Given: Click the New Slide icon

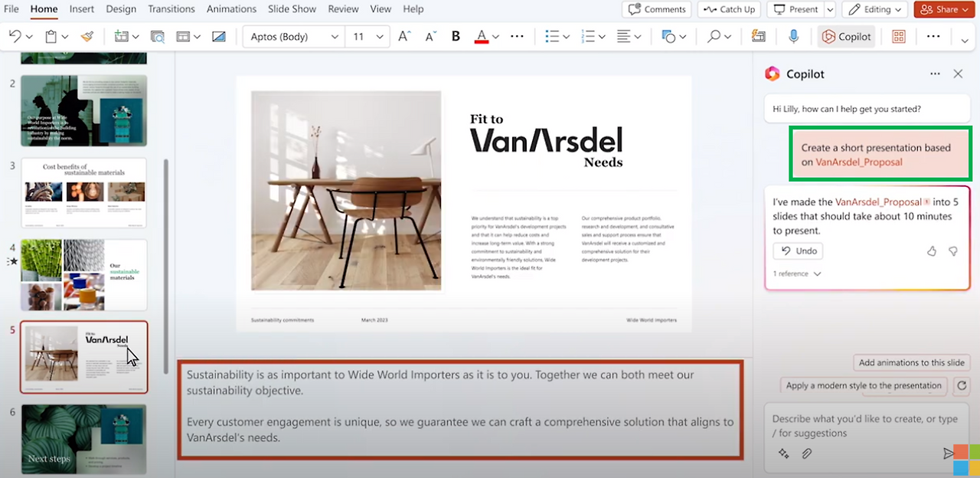Looking at the screenshot, I should click(121, 36).
